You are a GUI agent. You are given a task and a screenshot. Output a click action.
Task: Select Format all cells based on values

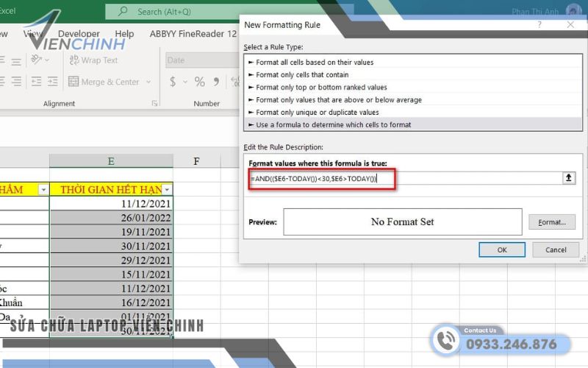(x=412, y=63)
